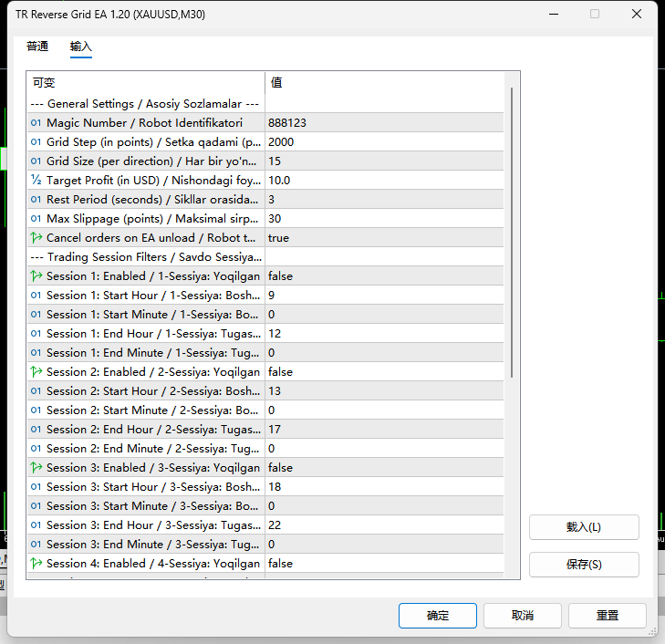Screen dimensions: 665x644
Task: Click the boolean icon beside Session 3: Enabled
Action: pyautogui.click(x=36, y=468)
